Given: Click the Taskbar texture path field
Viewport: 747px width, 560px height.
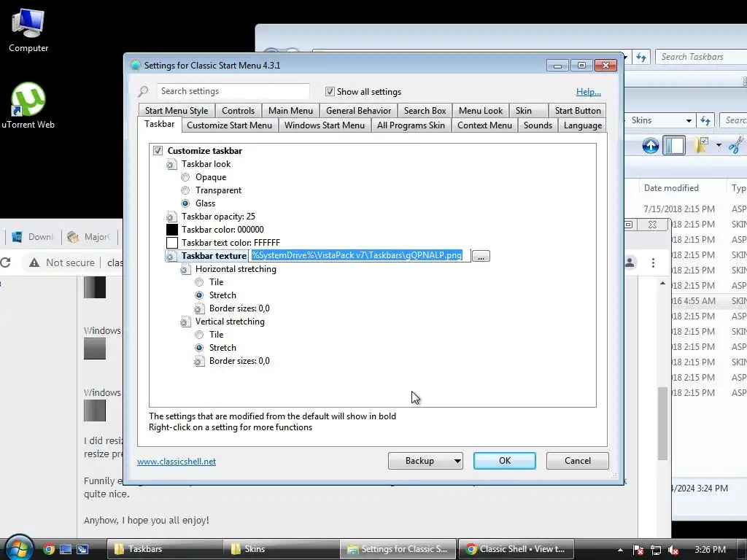Looking at the screenshot, I should [360, 256].
